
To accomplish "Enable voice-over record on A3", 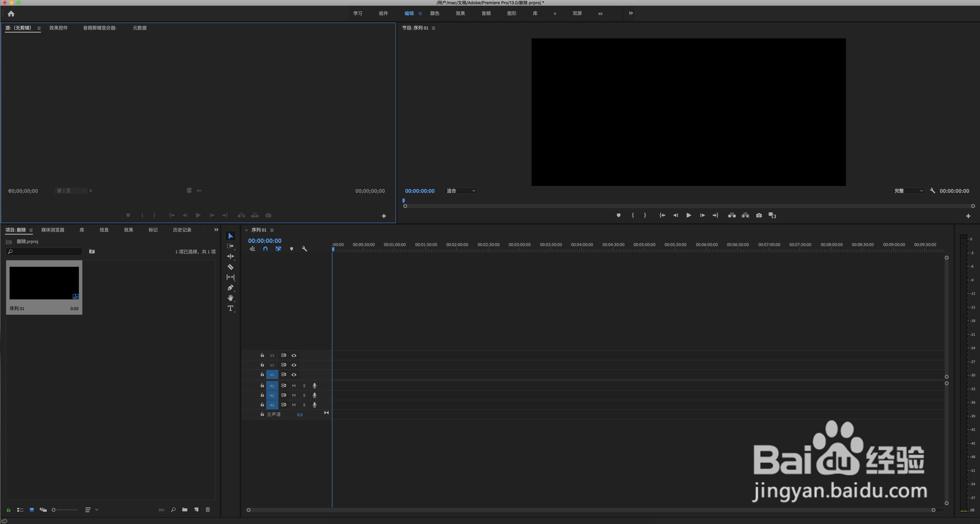I will click(315, 405).
